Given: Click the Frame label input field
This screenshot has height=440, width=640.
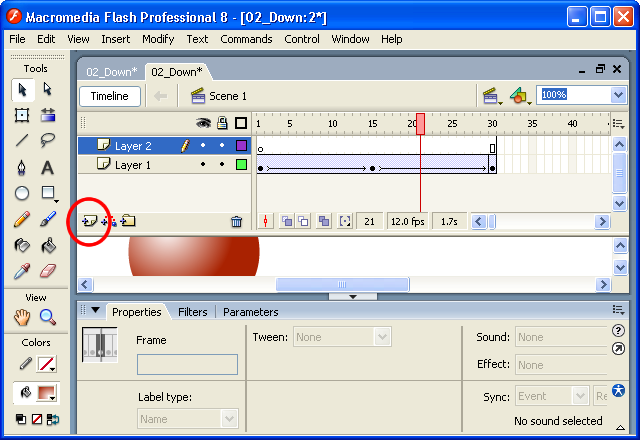Looking at the screenshot, I should point(187,364).
